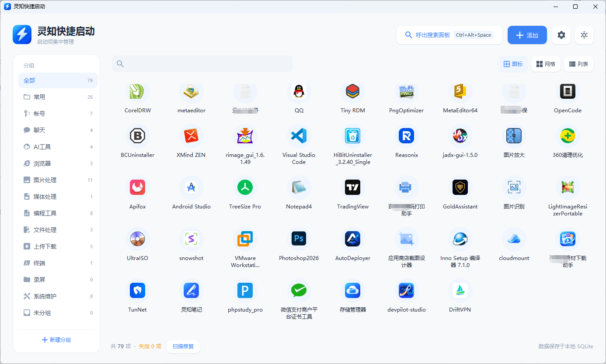Click 呼出搜索面板 button
606x364 pixels.
pos(449,35)
